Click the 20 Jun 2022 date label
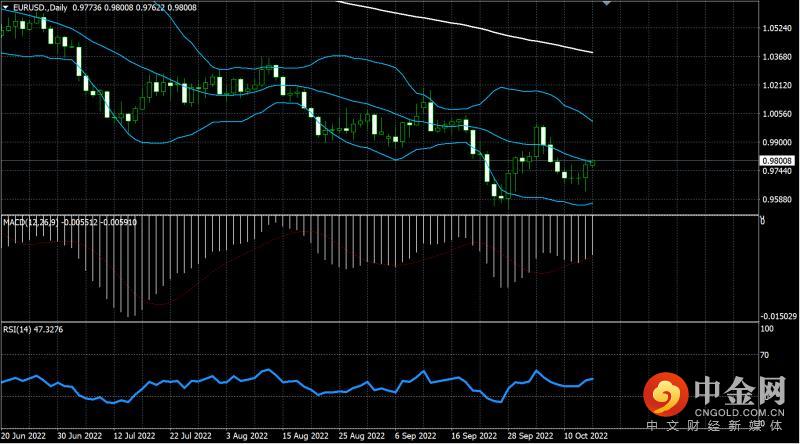This screenshot has width=800, height=444. [23, 436]
